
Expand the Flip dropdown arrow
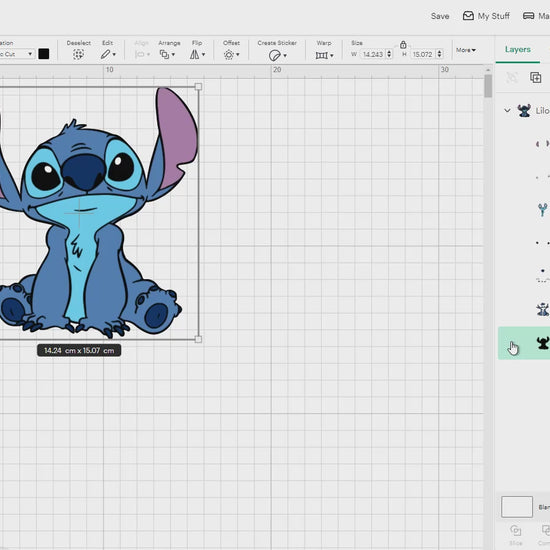(x=203, y=55)
